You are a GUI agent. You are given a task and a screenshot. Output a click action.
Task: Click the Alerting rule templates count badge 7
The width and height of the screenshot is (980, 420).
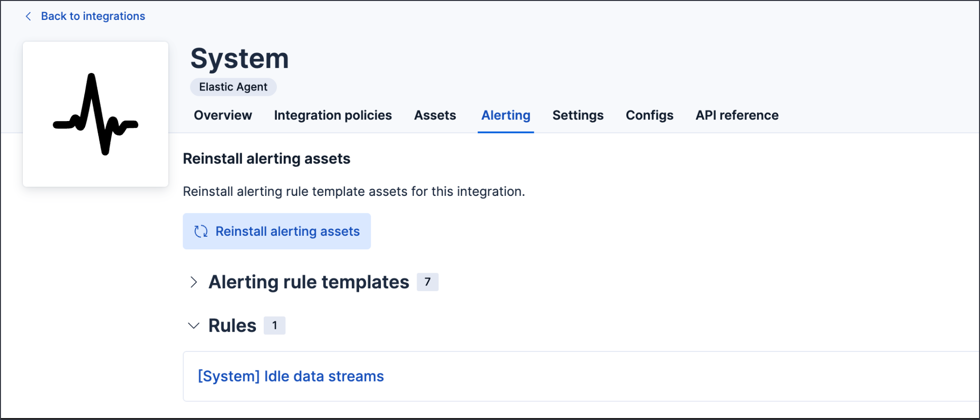tap(428, 282)
